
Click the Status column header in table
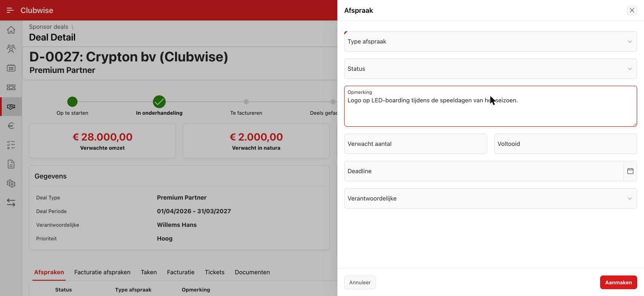point(63,290)
